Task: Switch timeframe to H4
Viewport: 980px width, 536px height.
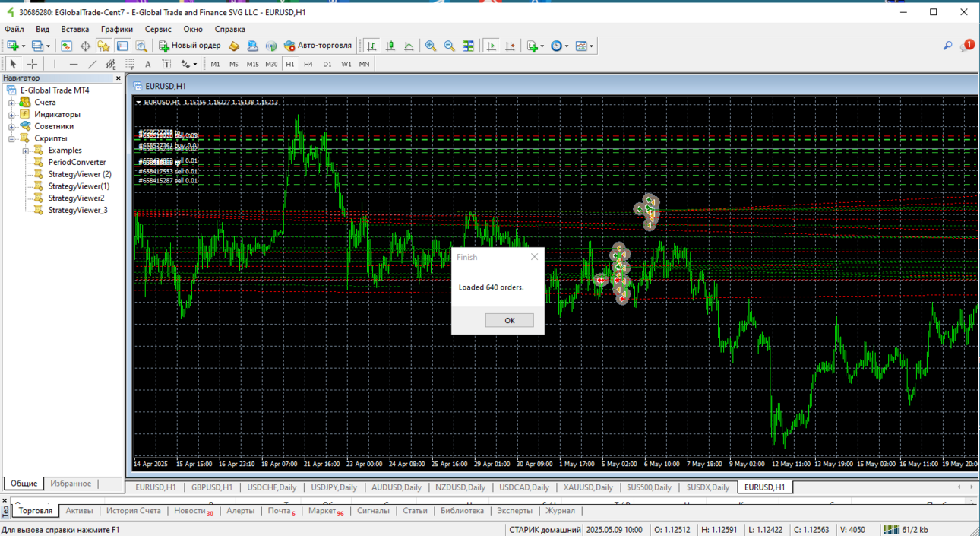Action: click(x=308, y=64)
